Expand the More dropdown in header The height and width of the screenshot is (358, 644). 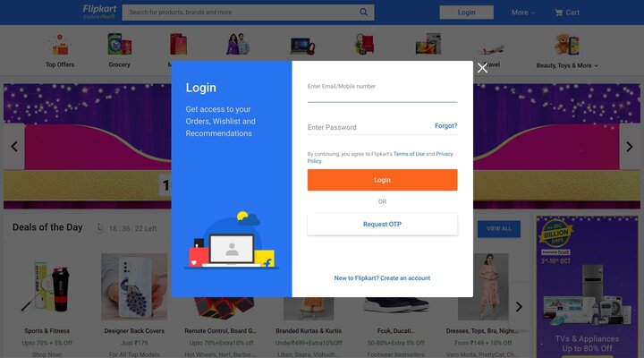[x=523, y=13]
